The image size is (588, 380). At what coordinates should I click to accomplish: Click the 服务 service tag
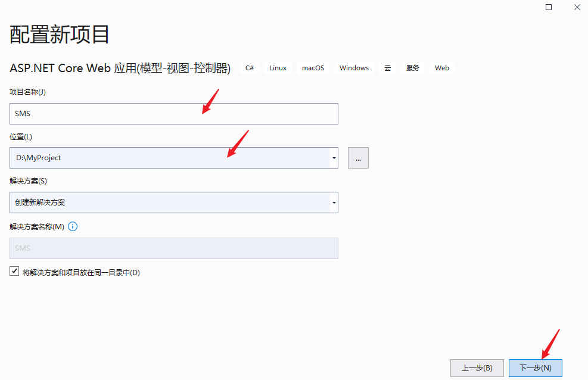coord(412,68)
